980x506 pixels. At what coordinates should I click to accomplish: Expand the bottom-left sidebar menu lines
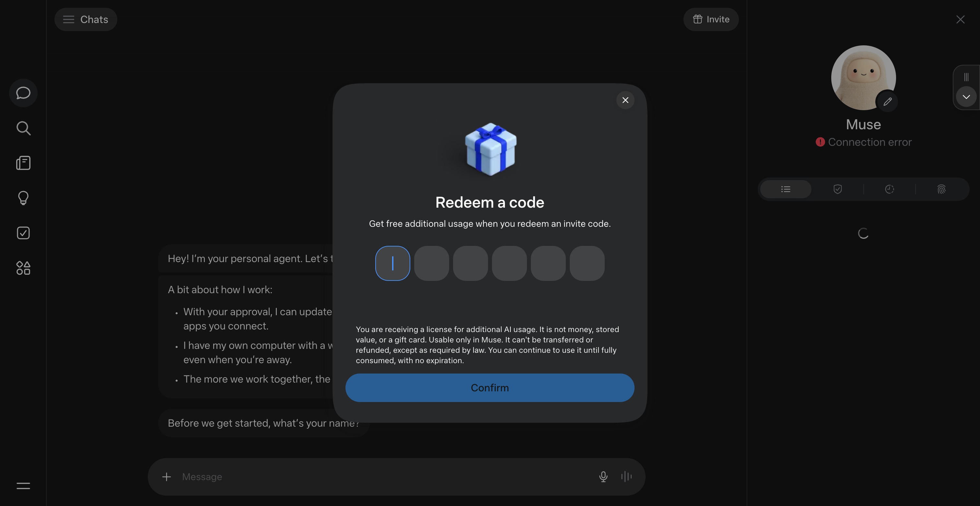tap(23, 486)
